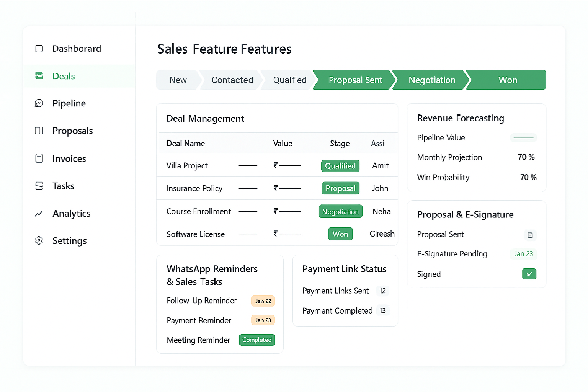This screenshot has height=392, width=588.
Task: Select the Tasks sidebar icon
Action: click(39, 186)
